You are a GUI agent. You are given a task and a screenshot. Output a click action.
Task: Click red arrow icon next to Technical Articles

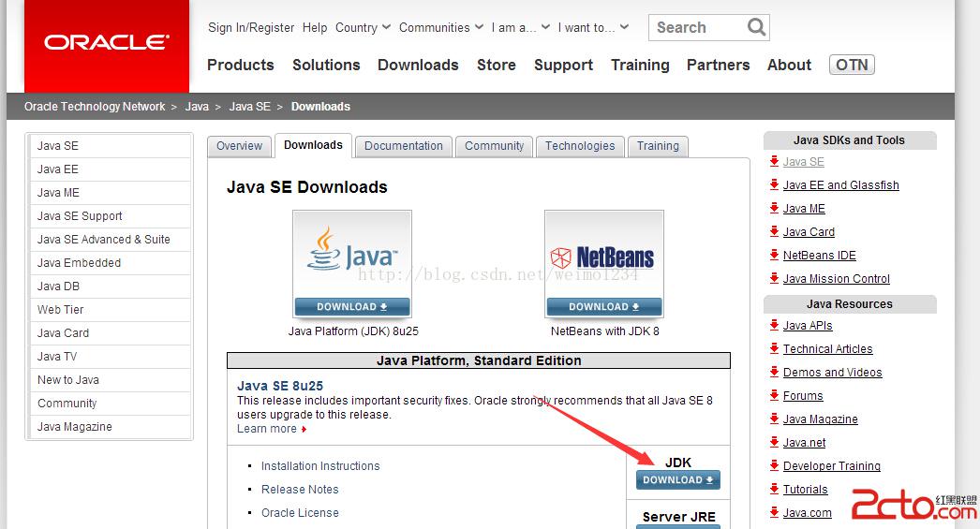point(775,348)
